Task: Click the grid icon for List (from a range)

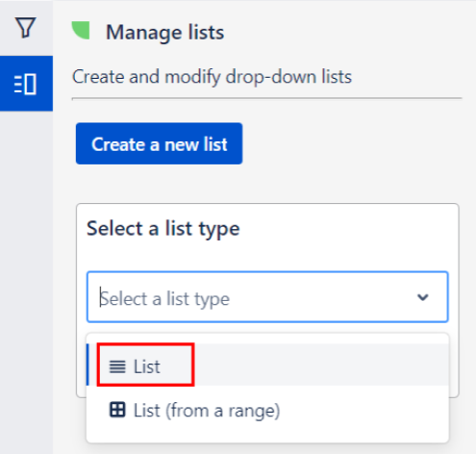Action: coord(117,410)
